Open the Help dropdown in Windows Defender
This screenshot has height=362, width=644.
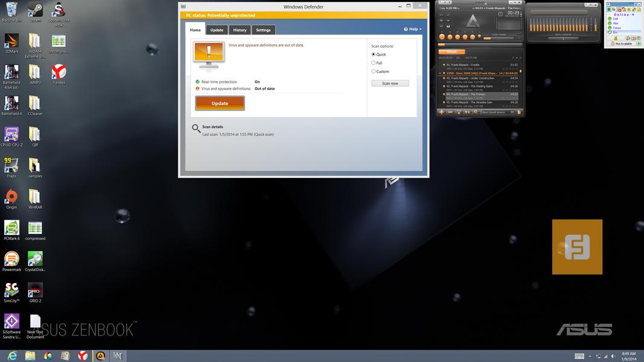[x=413, y=29]
